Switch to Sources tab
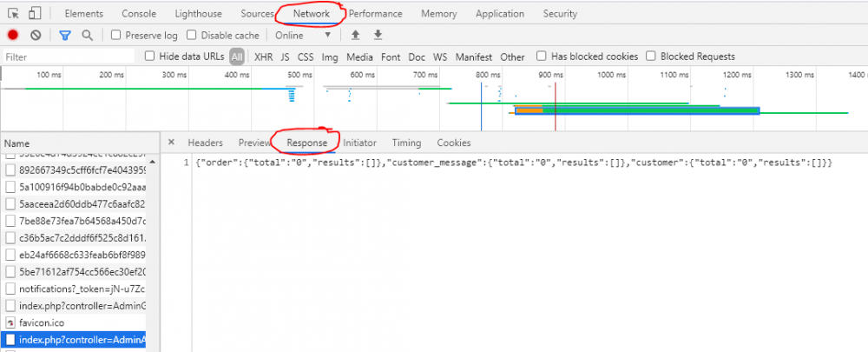Image resolution: width=868 pixels, height=352 pixels. point(258,14)
